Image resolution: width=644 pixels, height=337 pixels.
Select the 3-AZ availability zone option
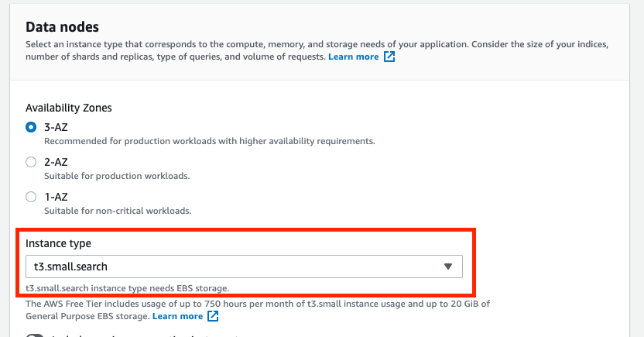click(31, 126)
